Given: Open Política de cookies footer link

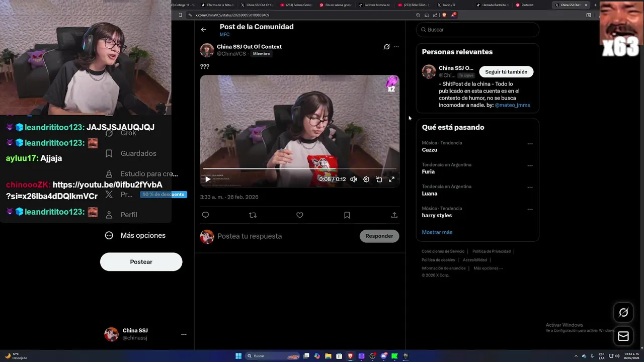Looking at the screenshot, I should pyautogui.click(x=438, y=260).
